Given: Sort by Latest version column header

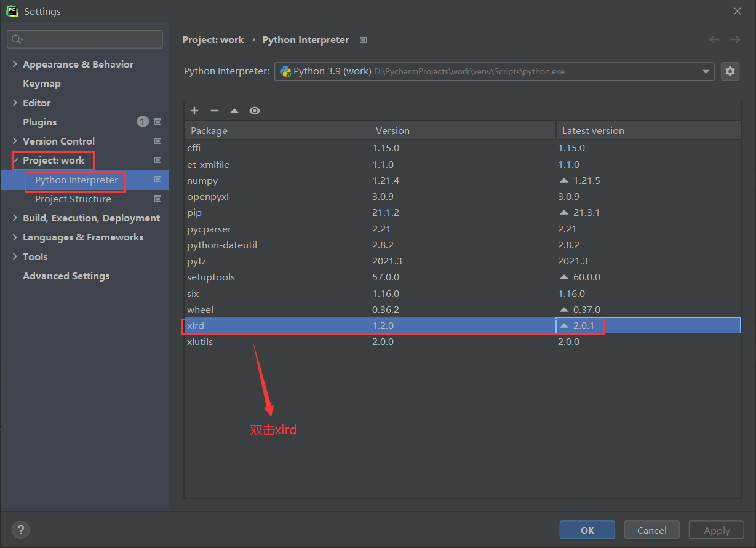Looking at the screenshot, I should [x=648, y=130].
